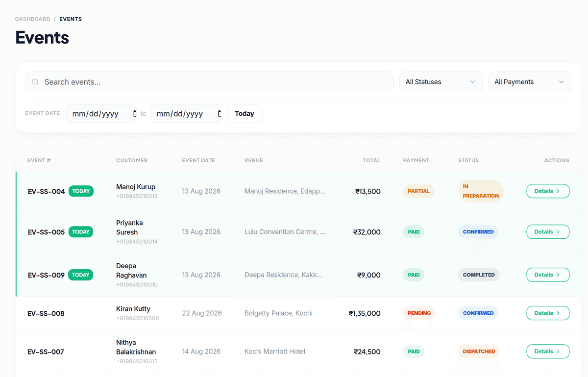Click the PARTIAL payment badge

(419, 191)
